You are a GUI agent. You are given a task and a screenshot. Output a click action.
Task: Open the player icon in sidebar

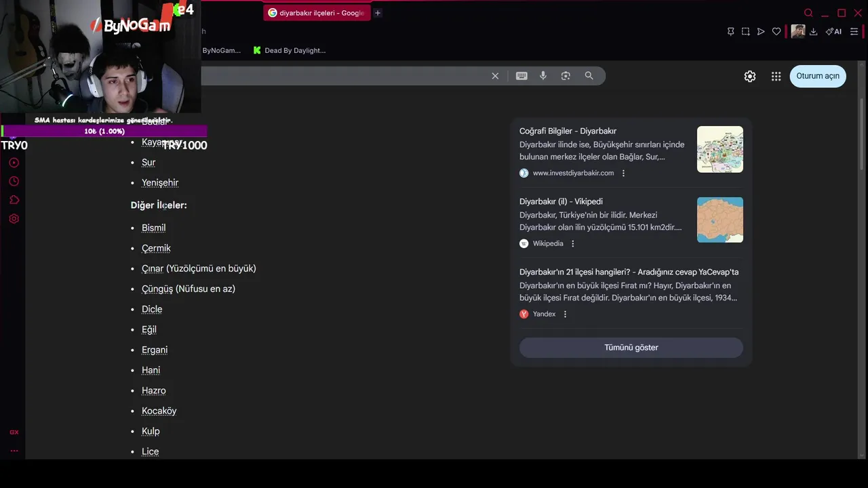(14, 163)
